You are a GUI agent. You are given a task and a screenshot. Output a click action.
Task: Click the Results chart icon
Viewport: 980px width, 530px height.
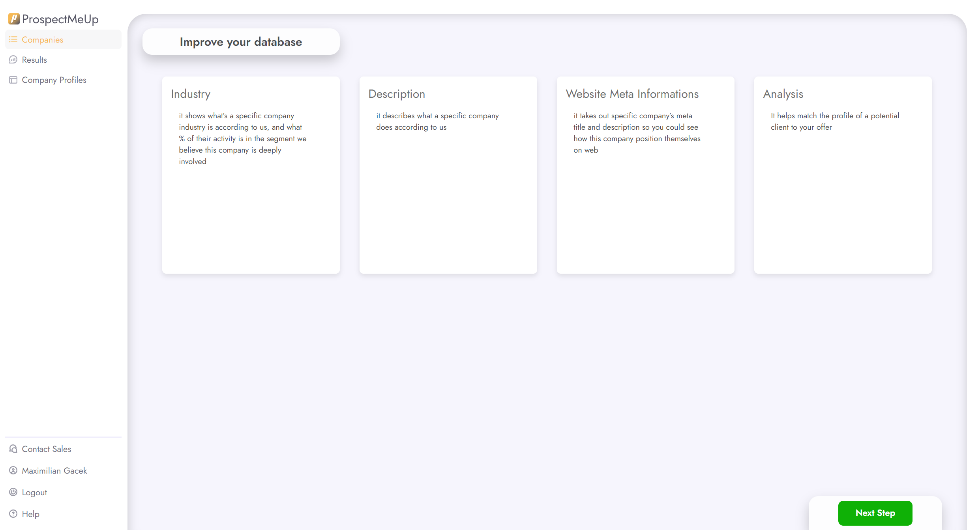[13, 60]
